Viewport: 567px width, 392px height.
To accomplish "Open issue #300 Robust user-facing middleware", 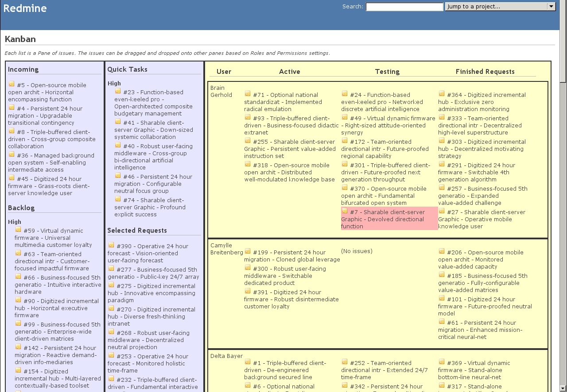I will point(285,276).
